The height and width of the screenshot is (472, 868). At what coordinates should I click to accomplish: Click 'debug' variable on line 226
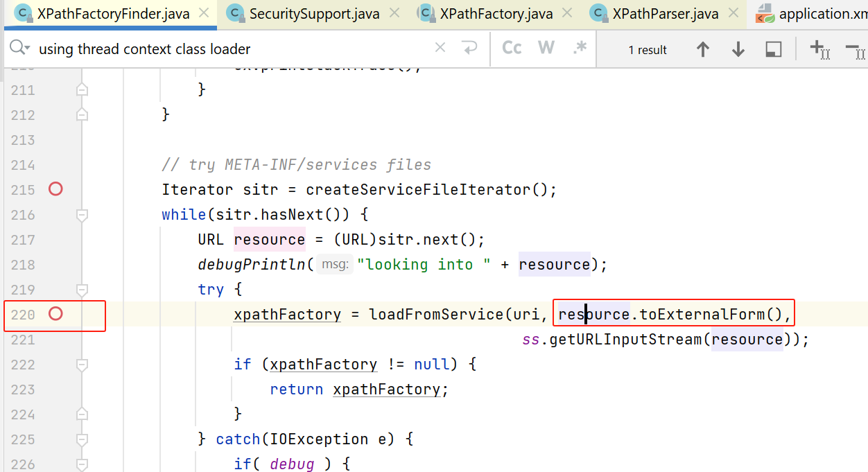point(292,464)
